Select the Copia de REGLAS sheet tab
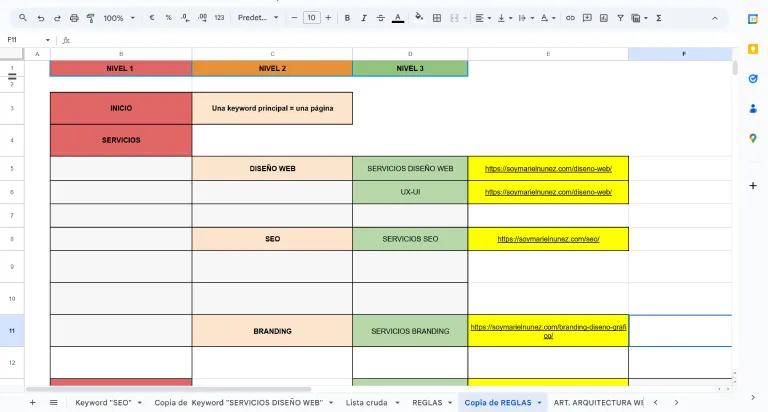 tap(498, 402)
